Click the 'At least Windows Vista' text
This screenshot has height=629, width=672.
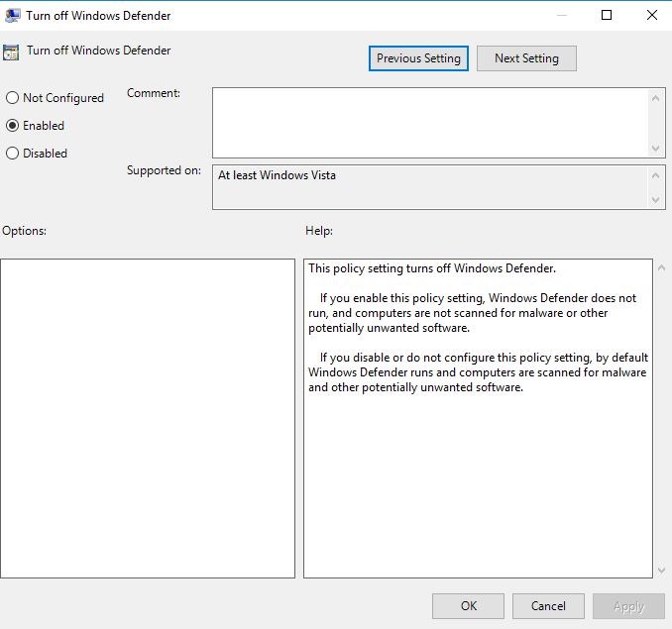point(277,175)
